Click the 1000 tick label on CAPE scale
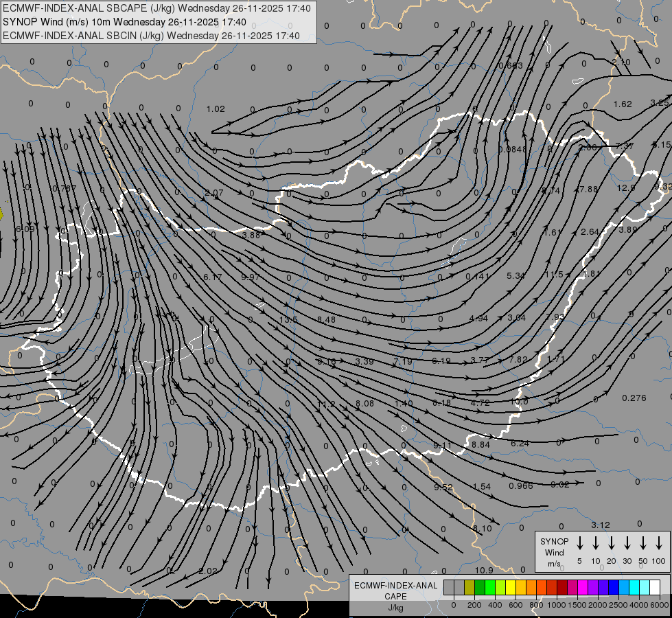Viewport: 672px width, 618px height. (x=556, y=605)
